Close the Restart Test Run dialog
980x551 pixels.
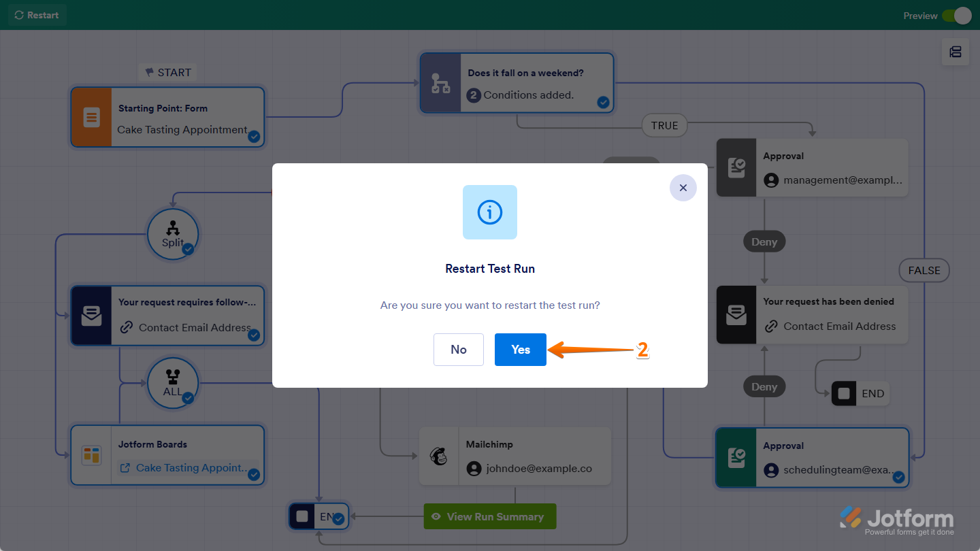tap(683, 187)
